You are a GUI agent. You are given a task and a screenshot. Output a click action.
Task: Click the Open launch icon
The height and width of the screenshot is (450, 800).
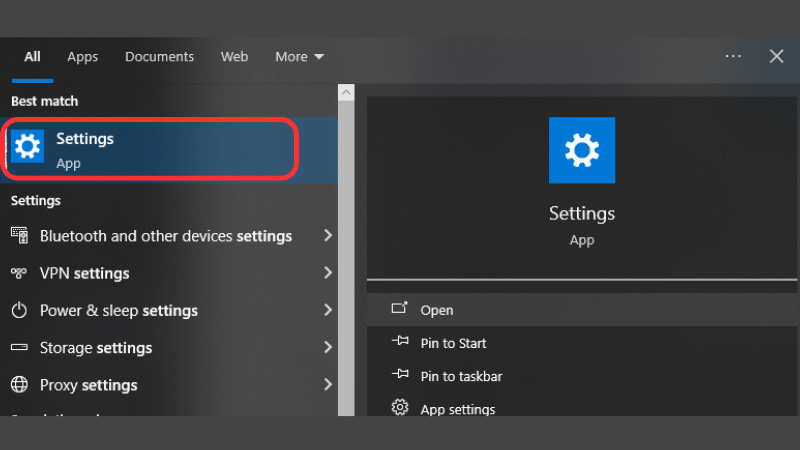399,308
